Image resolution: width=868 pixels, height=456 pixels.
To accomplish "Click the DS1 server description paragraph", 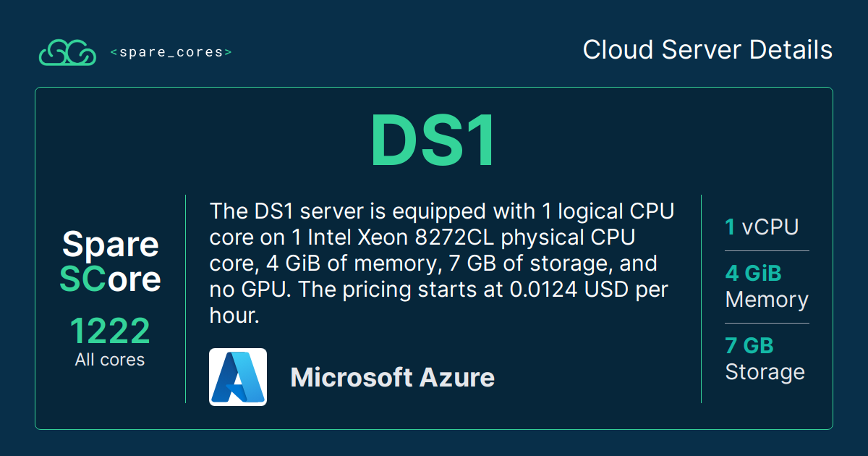I will [x=442, y=263].
